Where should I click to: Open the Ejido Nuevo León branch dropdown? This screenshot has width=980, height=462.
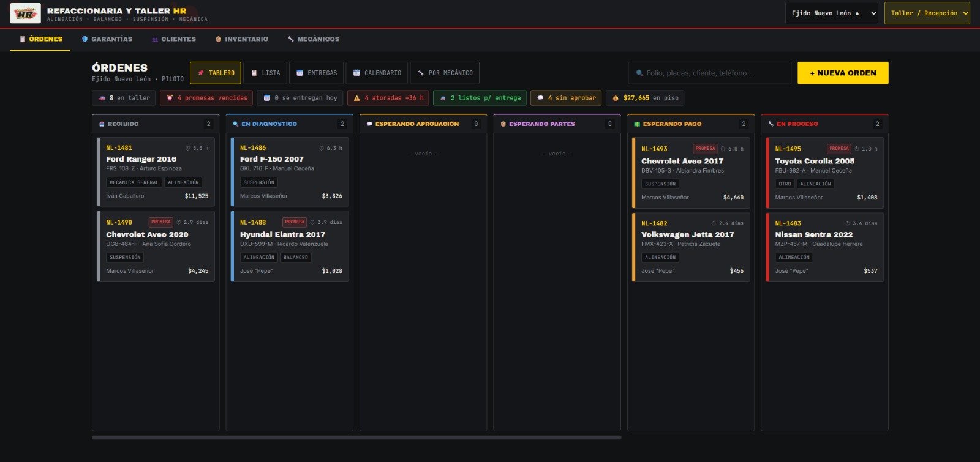[x=832, y=13]
